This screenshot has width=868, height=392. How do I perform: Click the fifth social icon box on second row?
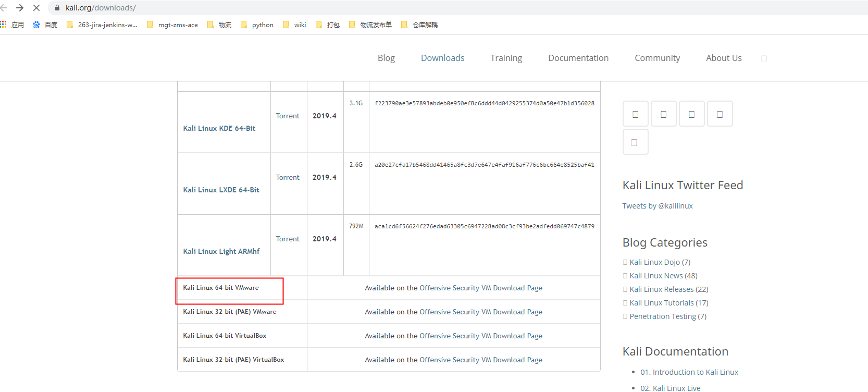[636, 142]
